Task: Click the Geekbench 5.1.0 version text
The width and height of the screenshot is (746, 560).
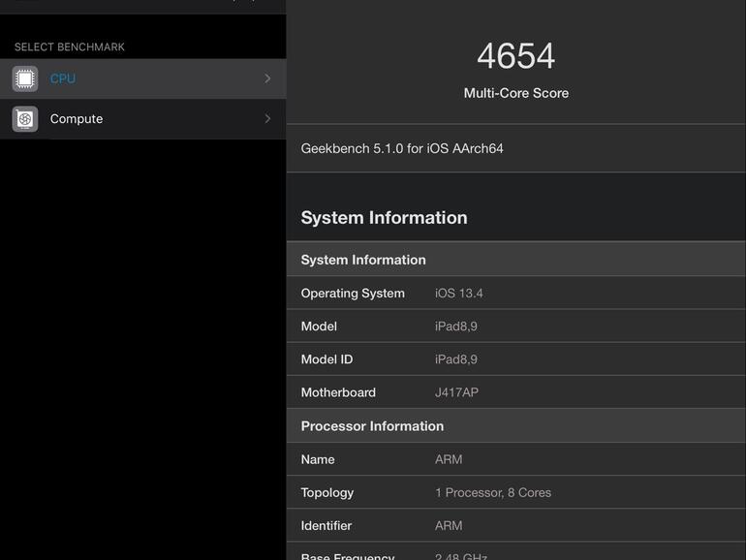Action: pos(402,148)
